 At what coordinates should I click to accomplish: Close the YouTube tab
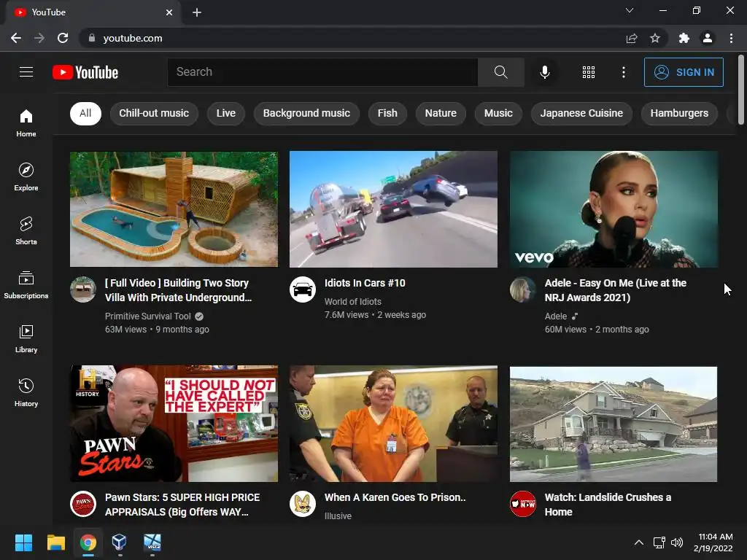[169, 12]
